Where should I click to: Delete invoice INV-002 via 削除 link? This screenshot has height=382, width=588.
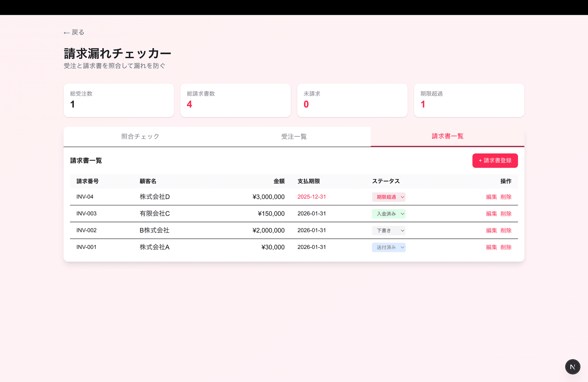tap(506, 230)
